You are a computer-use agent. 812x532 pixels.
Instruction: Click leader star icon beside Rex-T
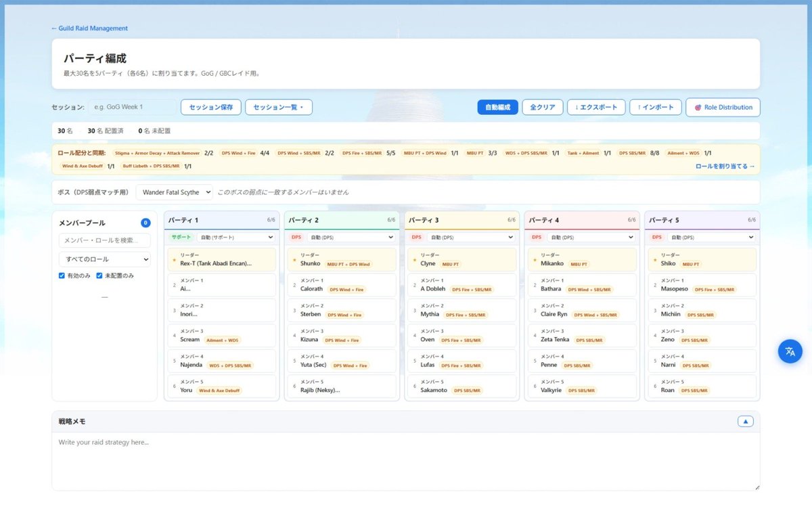[174, 260]
